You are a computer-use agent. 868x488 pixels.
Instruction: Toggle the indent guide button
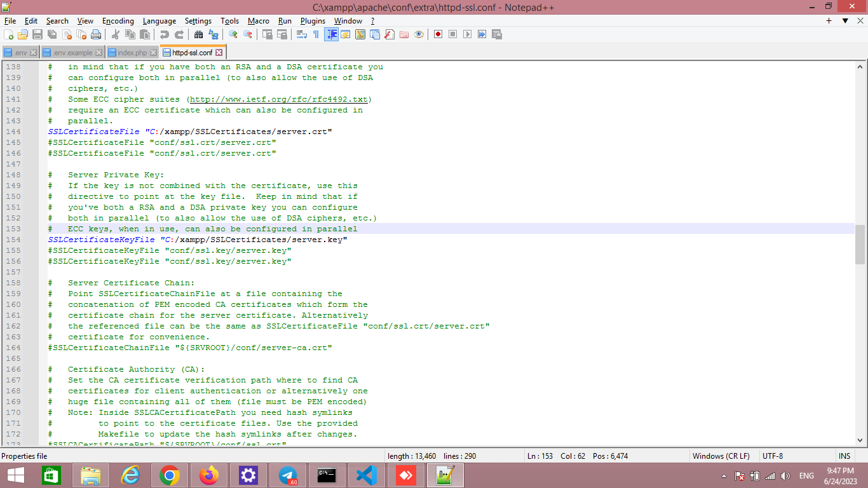331,34
